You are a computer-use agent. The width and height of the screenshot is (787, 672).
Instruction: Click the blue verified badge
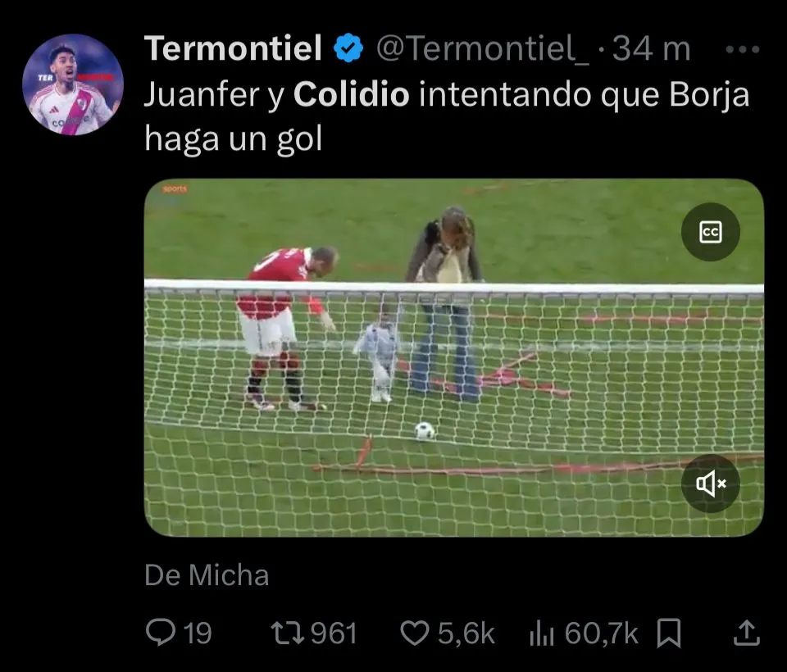tap(348, 49)
